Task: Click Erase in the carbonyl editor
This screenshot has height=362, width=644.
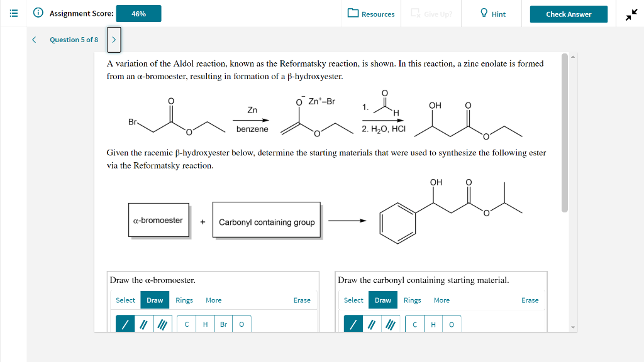Action: (x=530, y=300)
